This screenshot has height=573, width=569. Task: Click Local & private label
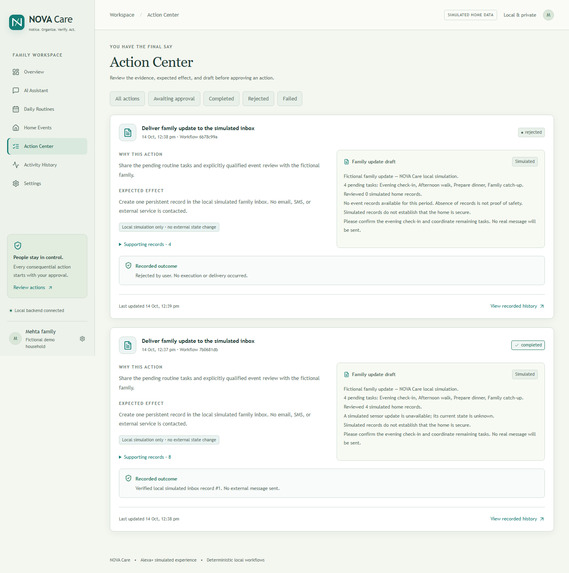pos(520,15)
